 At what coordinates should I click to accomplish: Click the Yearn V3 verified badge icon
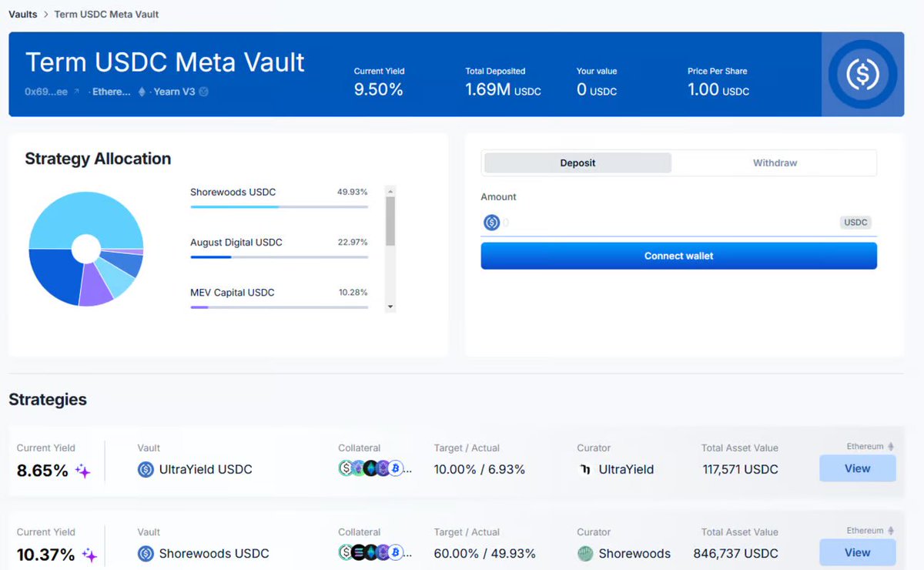click(x=203, y=92)
